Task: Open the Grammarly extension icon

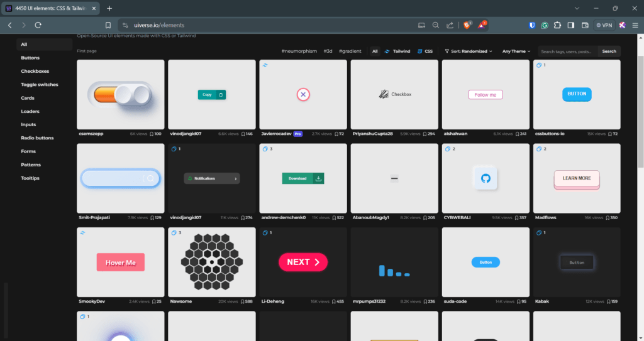Action: tap(545, 25)
